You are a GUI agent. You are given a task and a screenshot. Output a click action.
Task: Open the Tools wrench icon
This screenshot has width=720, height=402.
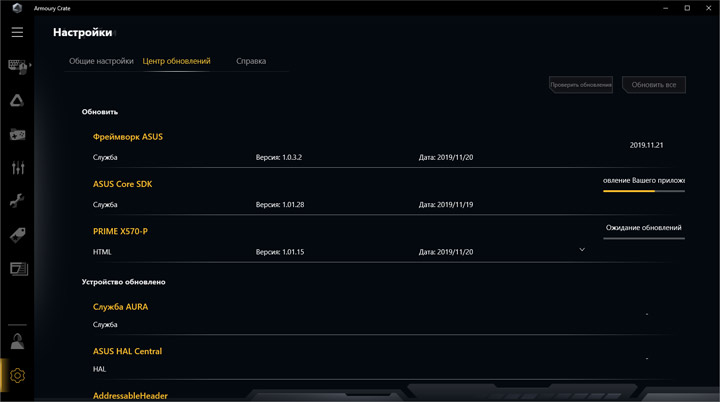[17, 201]
